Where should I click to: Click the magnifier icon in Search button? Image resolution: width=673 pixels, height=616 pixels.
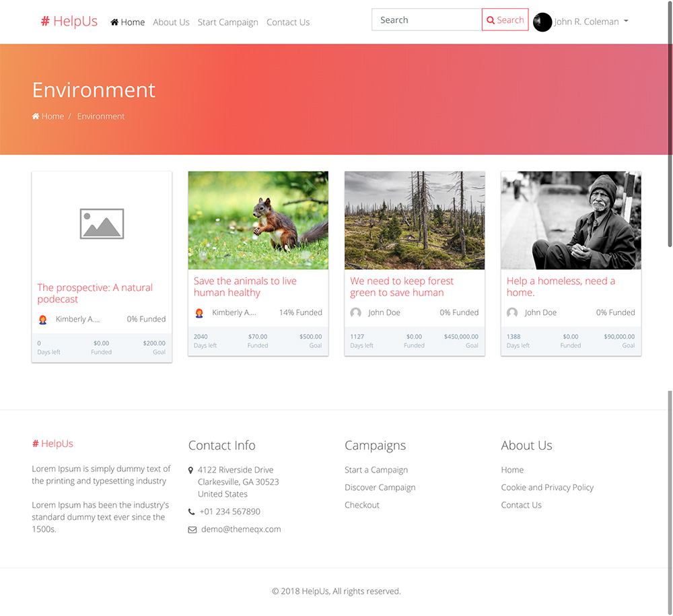(491, 20)
